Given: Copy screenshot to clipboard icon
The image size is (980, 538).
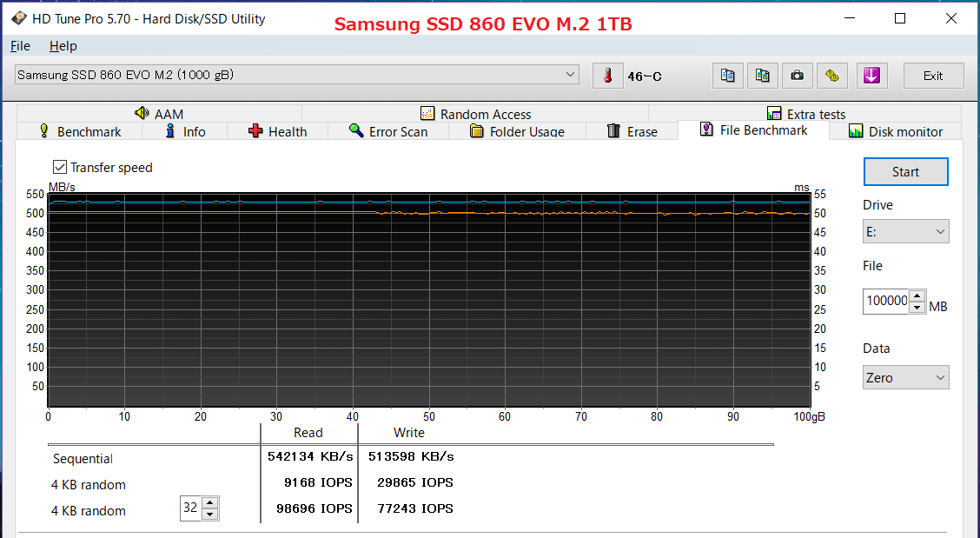Looking at the screenshot, I should tap(762, 76).
